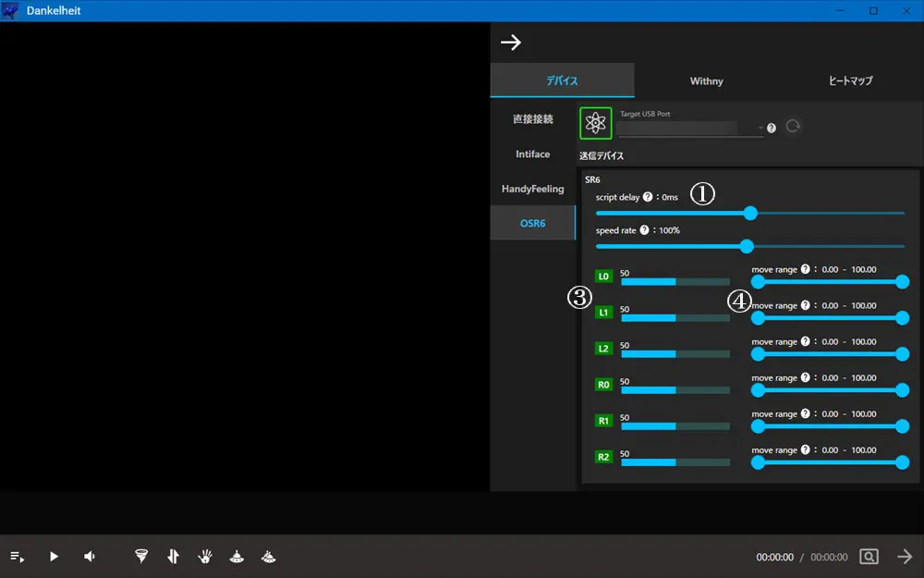Viewport: 924px width, 578px height.
Task: Click the 送信デバイス label
Action: [x=602, y=155]
